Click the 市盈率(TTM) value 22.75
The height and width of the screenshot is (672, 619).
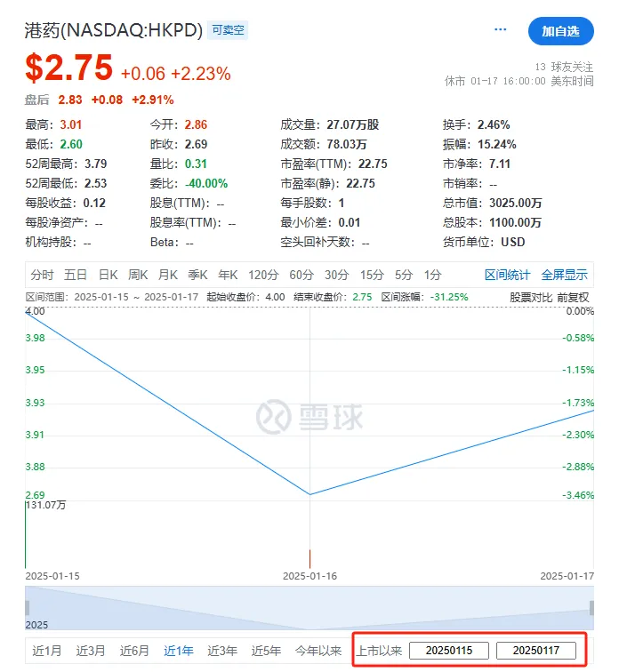pos(373,164)
